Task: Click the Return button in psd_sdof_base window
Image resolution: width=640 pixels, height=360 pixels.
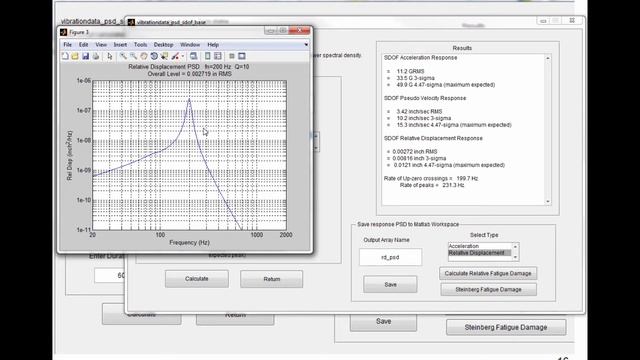Action: point(271,279)
